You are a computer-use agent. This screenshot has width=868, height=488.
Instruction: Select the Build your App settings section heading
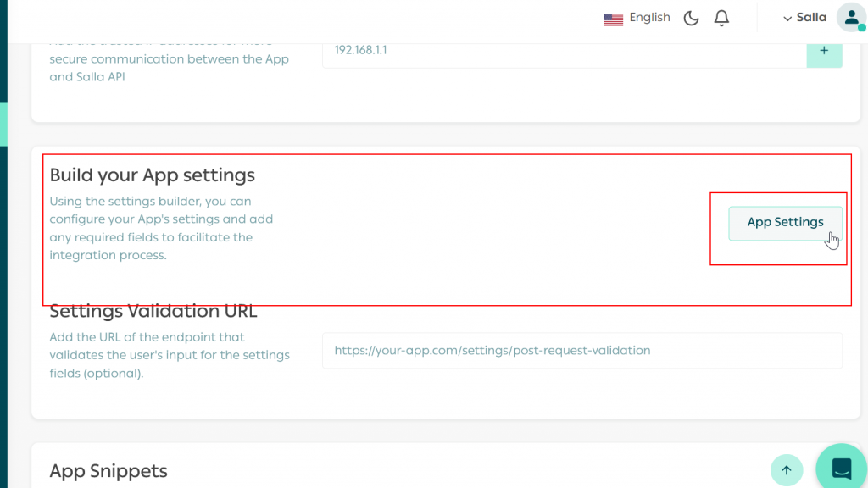click(151, 175)
